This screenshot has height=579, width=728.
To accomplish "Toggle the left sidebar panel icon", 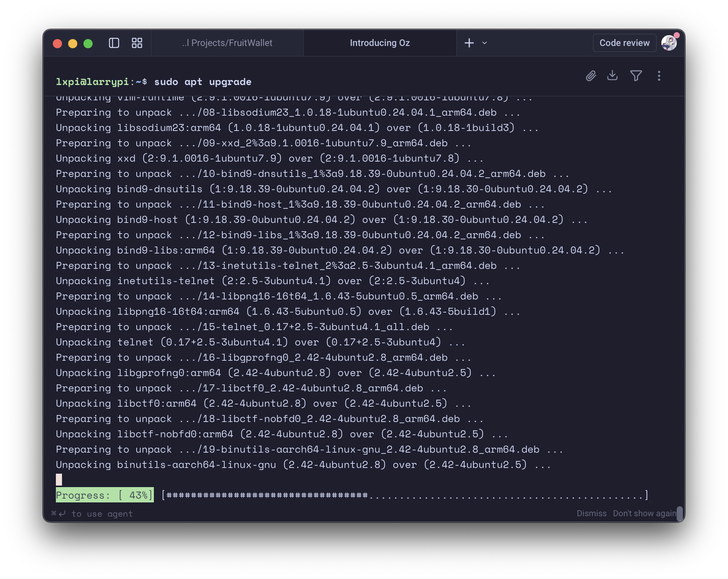I will 114,43.
